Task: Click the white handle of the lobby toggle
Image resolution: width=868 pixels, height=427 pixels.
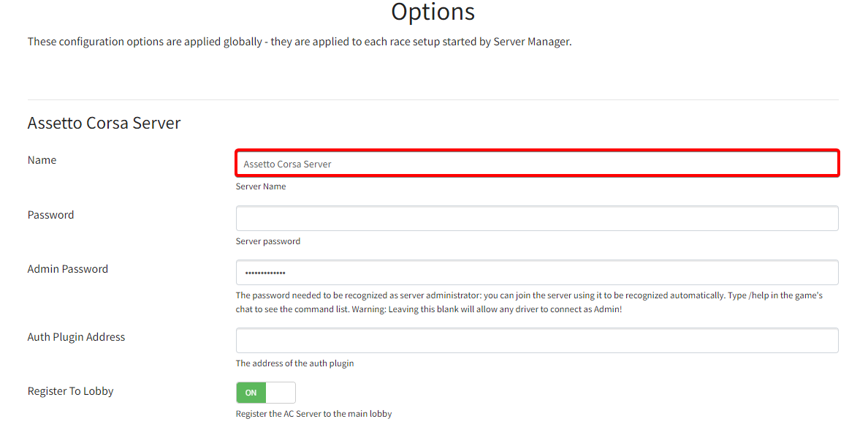Action: pos(281,393)
